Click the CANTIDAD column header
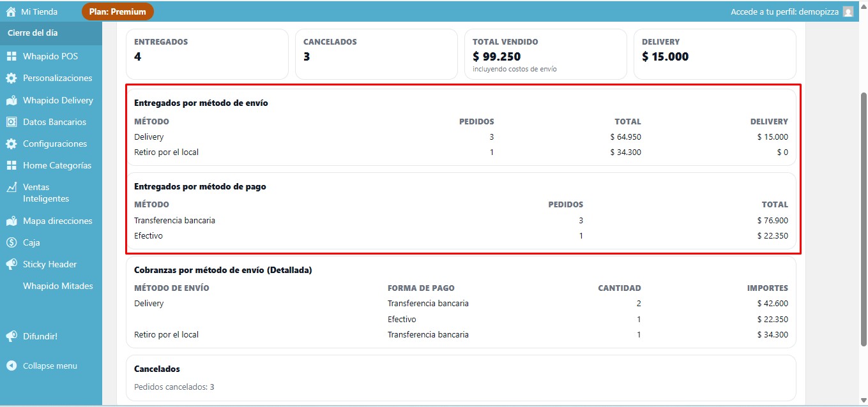This screenshot has width=868, height=407. (620, 288)
